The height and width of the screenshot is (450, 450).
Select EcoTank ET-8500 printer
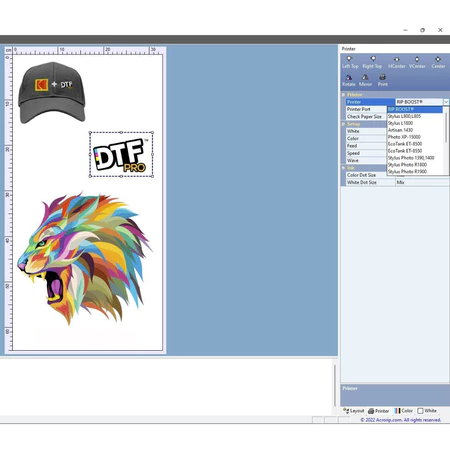(x=415, y=144)
